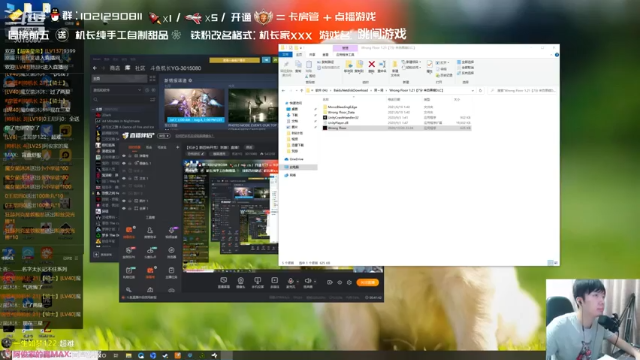Screen dimensions: 640x360
Task: Toggle visibility eye of second source row
Action: pyautogui.click(x=124, y=163)
